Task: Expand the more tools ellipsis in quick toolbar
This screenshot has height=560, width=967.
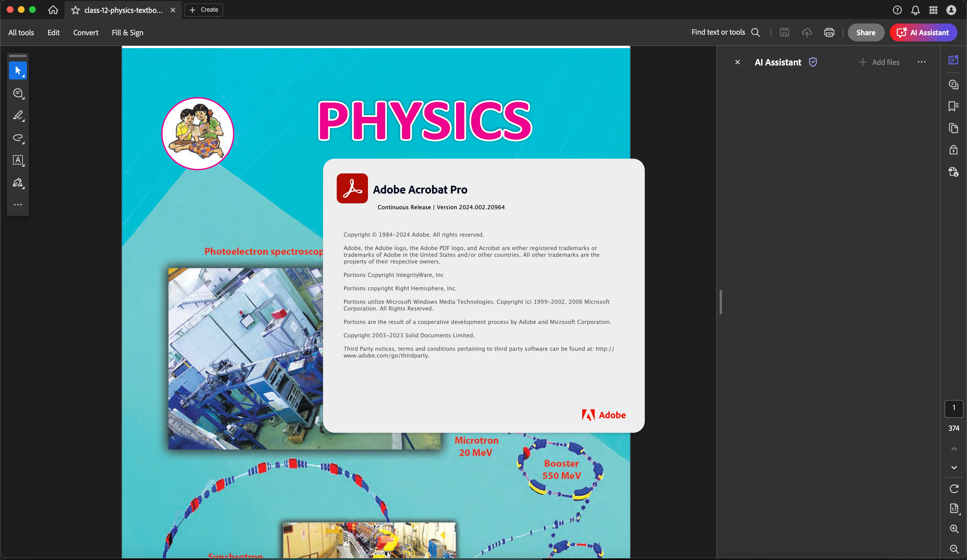Action: (x=18, y=205)
